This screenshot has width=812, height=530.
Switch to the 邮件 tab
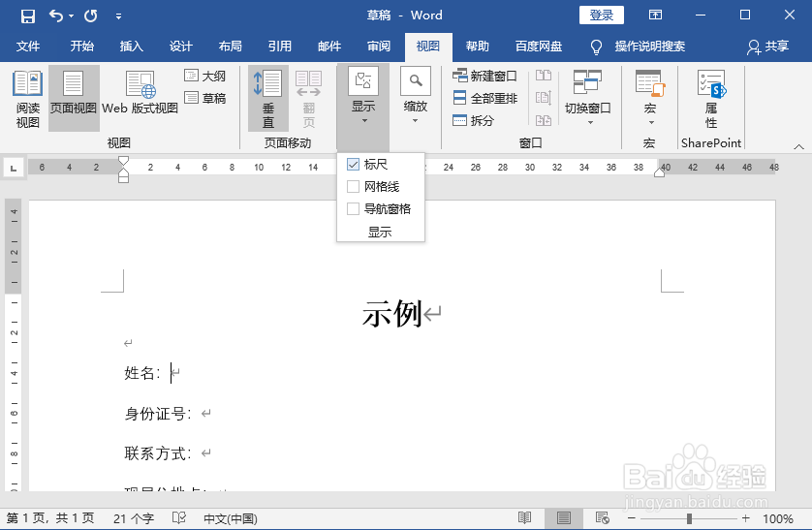coord(329,47)
